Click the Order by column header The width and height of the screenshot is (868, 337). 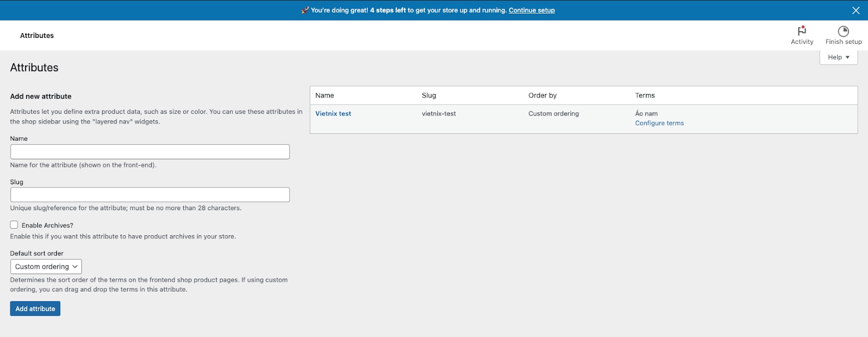pyautogui.click(x=542, y=95)
